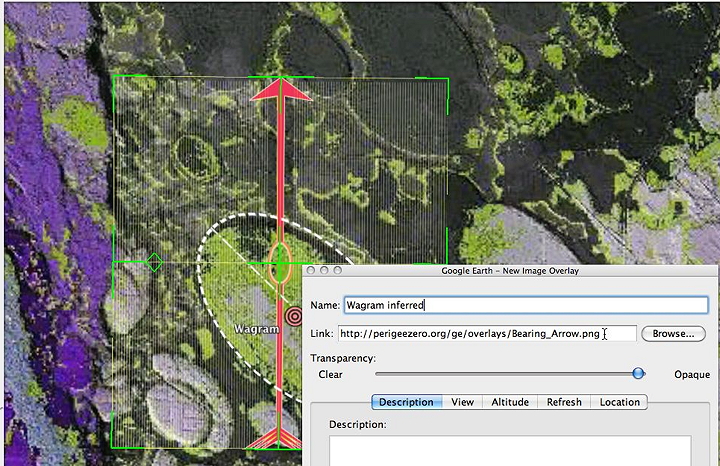720x466 pixels.
Task: Click inside the Description text area
Action: (x=510, y=450)
